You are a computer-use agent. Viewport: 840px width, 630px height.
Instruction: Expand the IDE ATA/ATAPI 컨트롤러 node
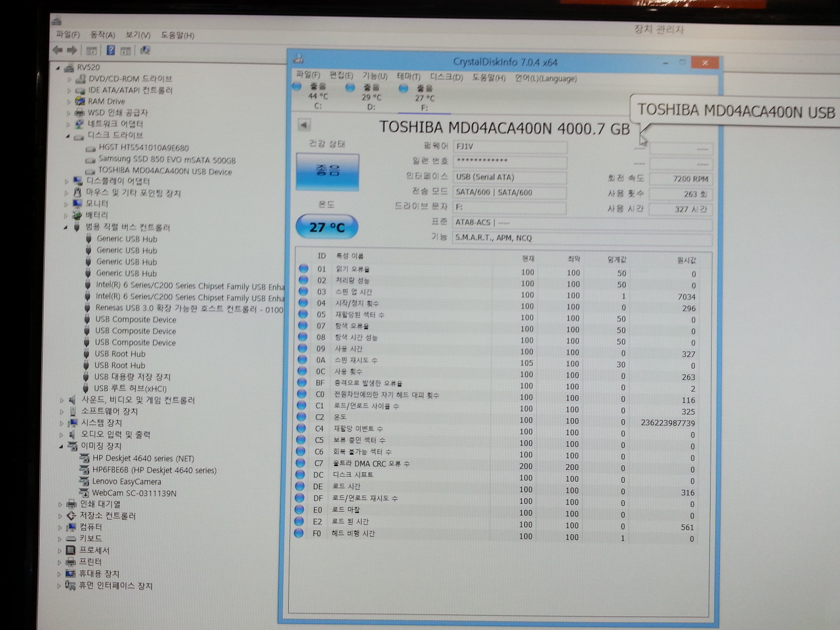69,91
